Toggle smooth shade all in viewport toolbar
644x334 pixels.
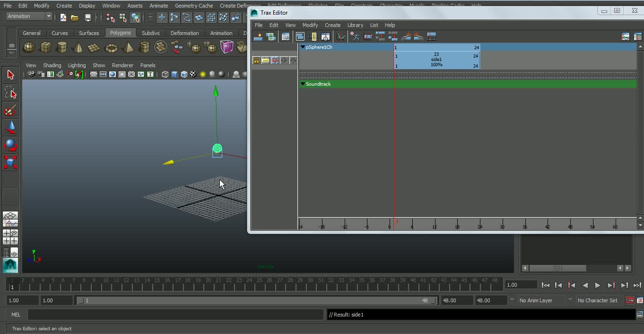click(174, 74)
